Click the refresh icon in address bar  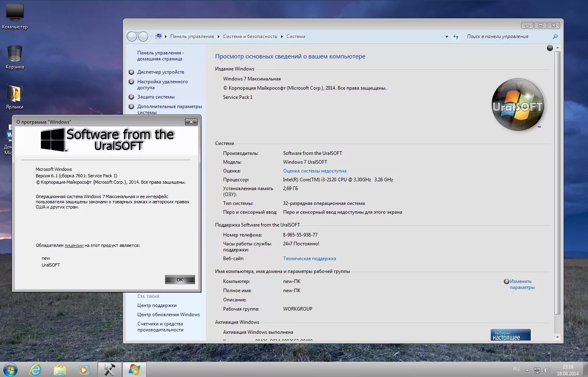click(456, 36)
